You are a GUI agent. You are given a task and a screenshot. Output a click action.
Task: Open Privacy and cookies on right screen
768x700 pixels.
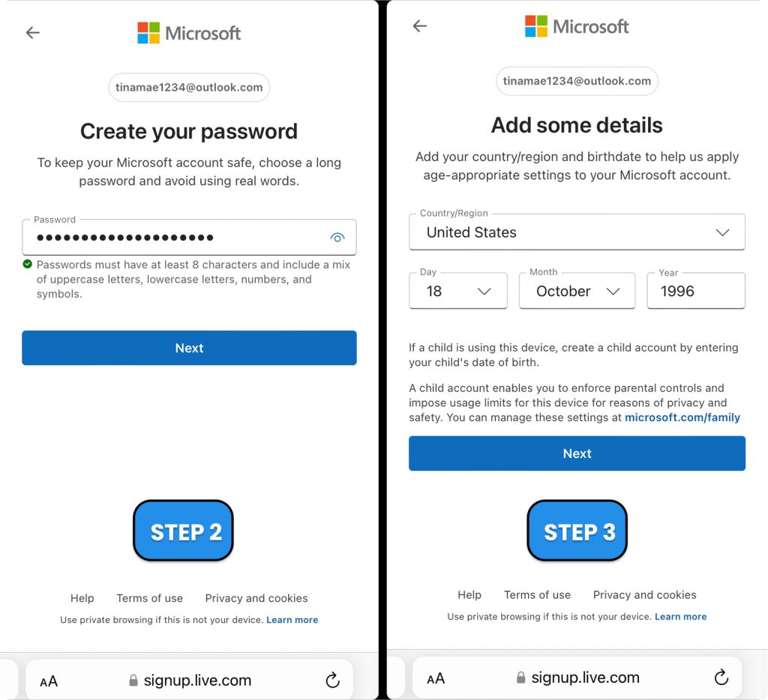point(644,595)
